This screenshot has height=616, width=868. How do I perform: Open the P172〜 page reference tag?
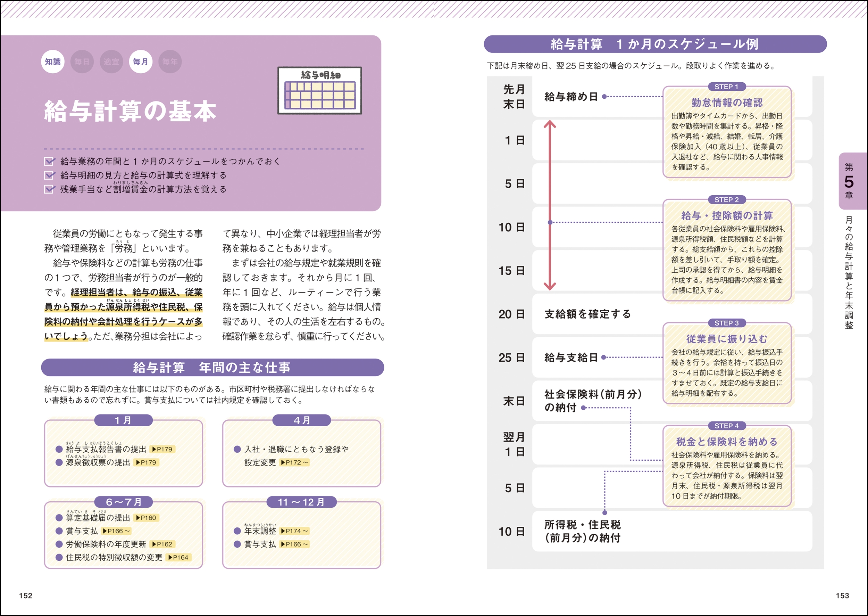tap(294, 462)
